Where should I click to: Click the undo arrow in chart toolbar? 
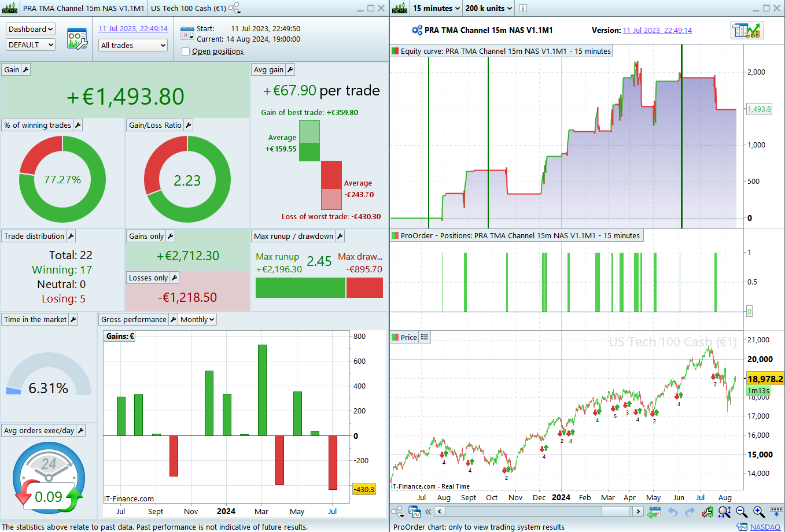pyautogui.click(x=672, y=511)
